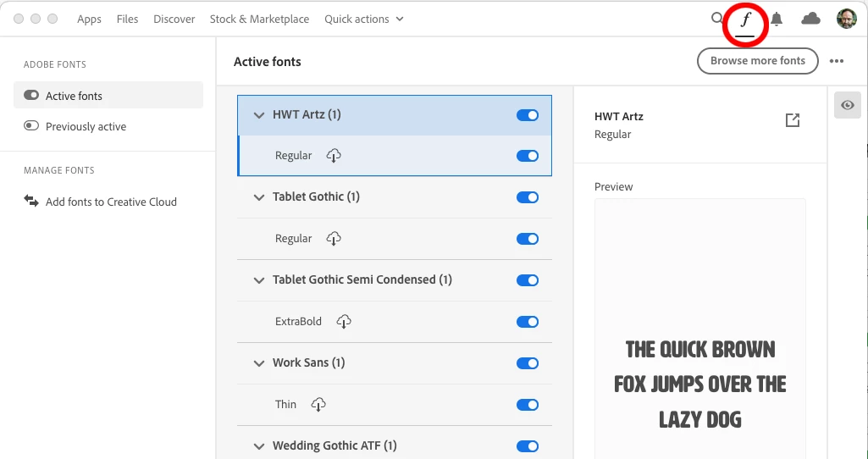868x459 pixels.
Task: Open the cloud sync status icon
Action: point(810,19)
